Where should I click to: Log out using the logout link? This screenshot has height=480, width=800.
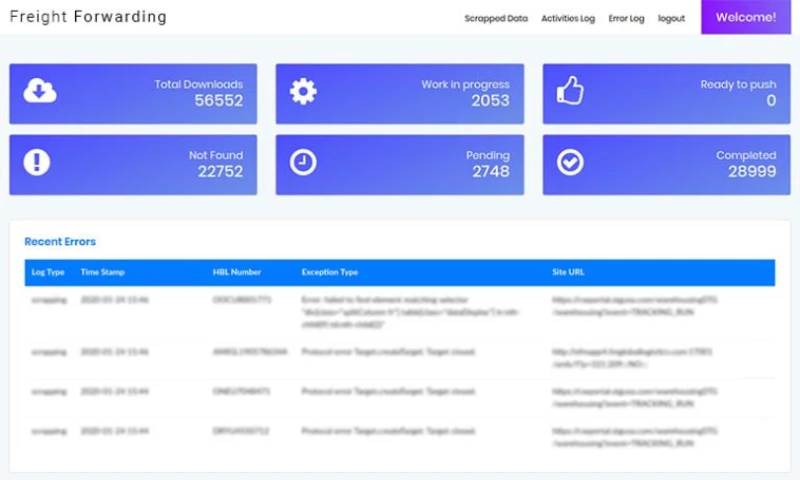[x=671, y=18]
